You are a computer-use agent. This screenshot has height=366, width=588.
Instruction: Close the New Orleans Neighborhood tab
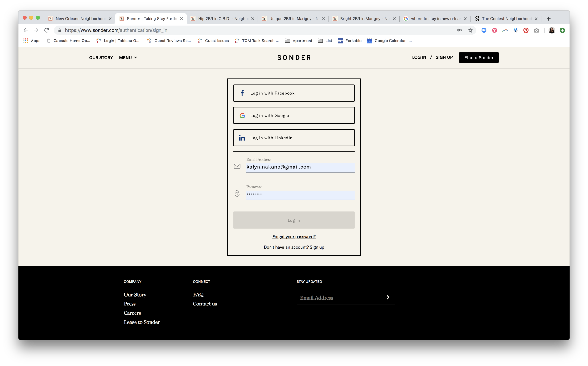(110, 19)
